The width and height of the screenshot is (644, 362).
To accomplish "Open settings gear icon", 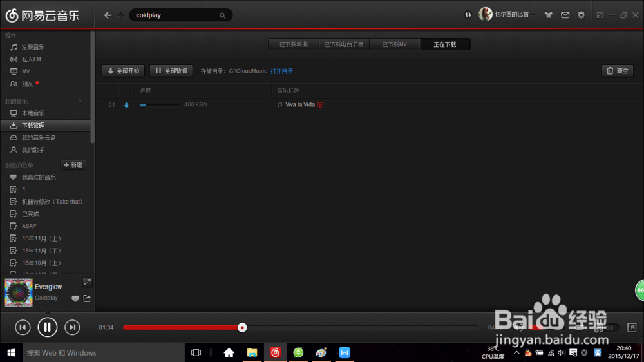I will (581, 15).
